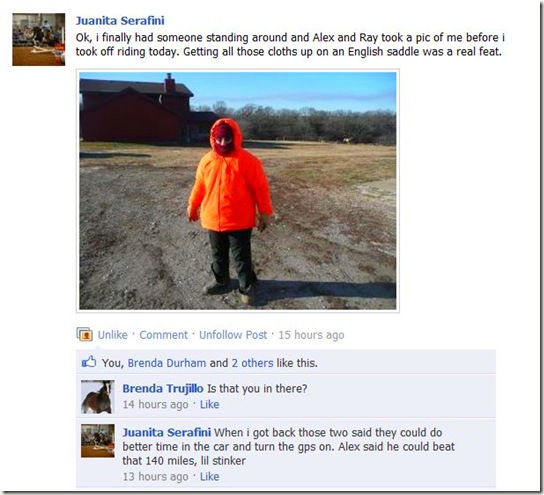Like Brenda Trujillo's comment
The width and height of the screenshot is (544, 495).
[x=210, y=404]
